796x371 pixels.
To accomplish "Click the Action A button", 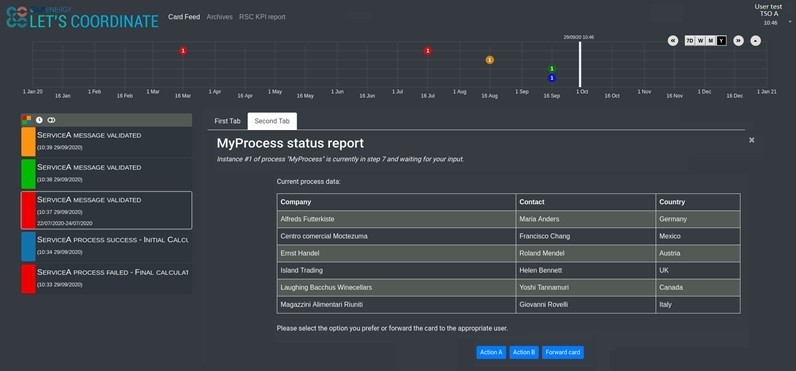I will [x=491, y=352].
